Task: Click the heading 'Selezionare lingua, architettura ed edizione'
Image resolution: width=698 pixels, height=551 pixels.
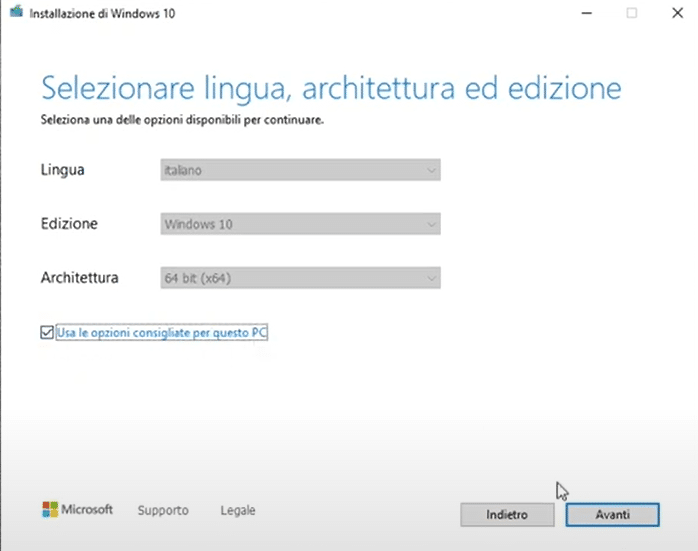Action: click(331, 89)
